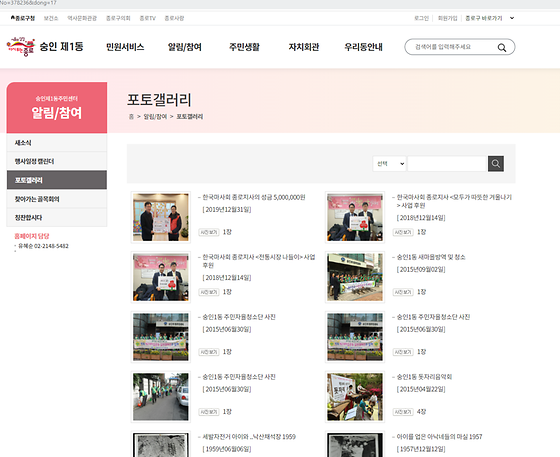Click the 종로구청 top link

(x=23, y=18)
